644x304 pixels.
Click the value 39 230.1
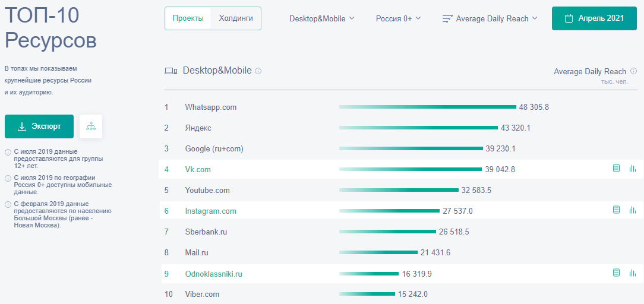500,148
